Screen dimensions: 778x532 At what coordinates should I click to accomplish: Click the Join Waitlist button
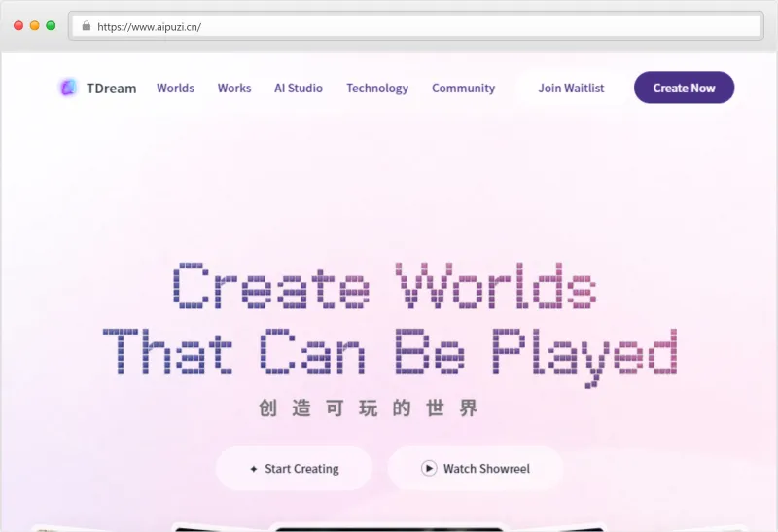pos(572,88)
